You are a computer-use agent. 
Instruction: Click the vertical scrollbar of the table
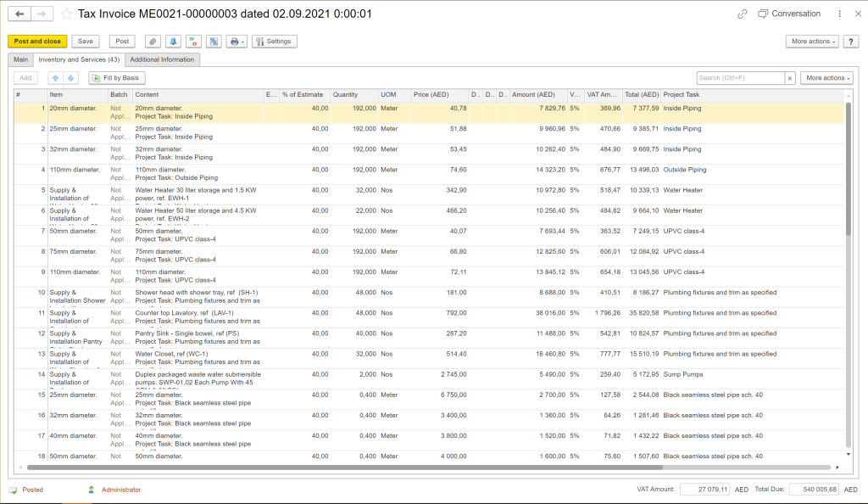(848, 168)
